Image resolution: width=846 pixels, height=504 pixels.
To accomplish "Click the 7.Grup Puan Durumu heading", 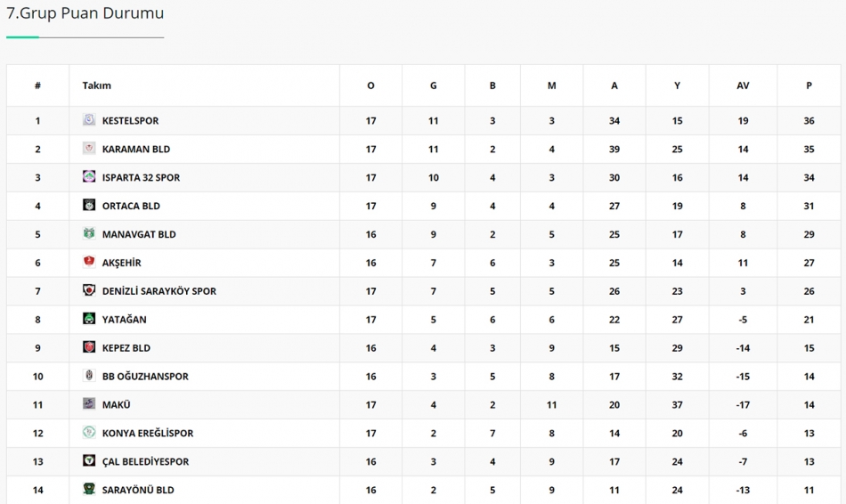I will pyautogui.click(x=85, y=13).
